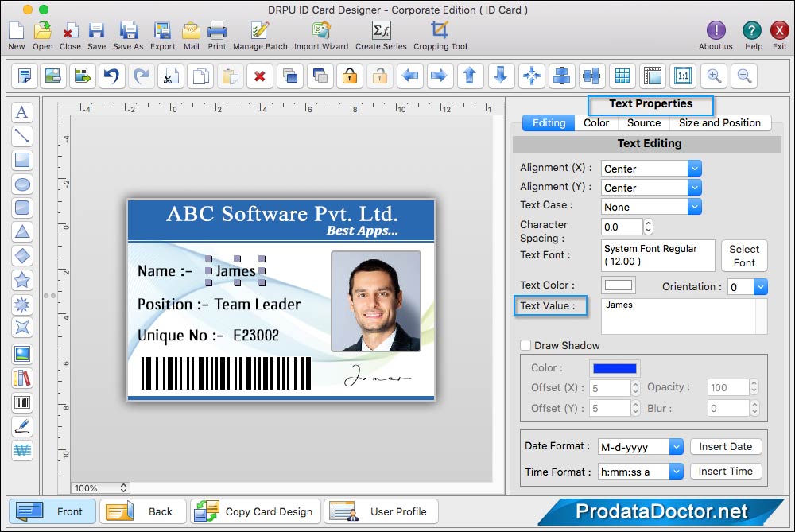
Task: Click the zoom in magnifier icon
Action: (714, 76)
